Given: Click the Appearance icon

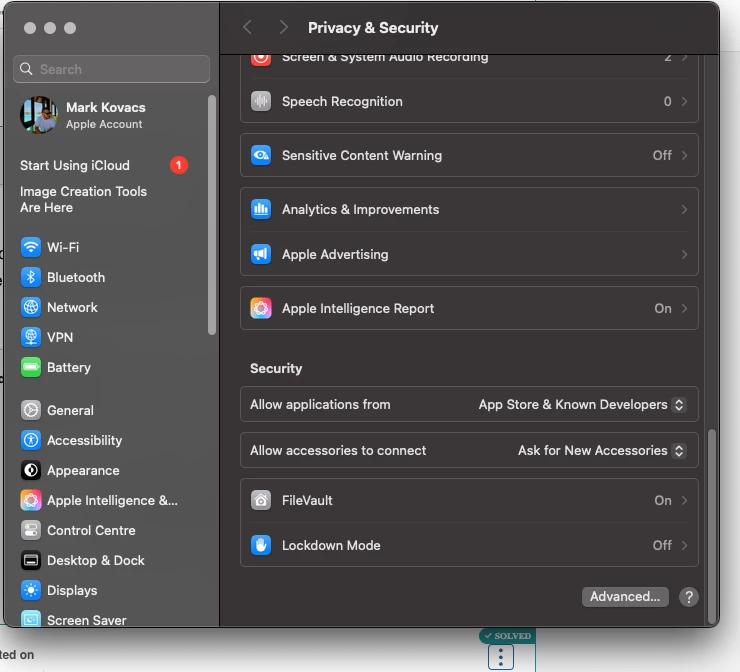Looking at the screenshot, I should tap(31, 470).
